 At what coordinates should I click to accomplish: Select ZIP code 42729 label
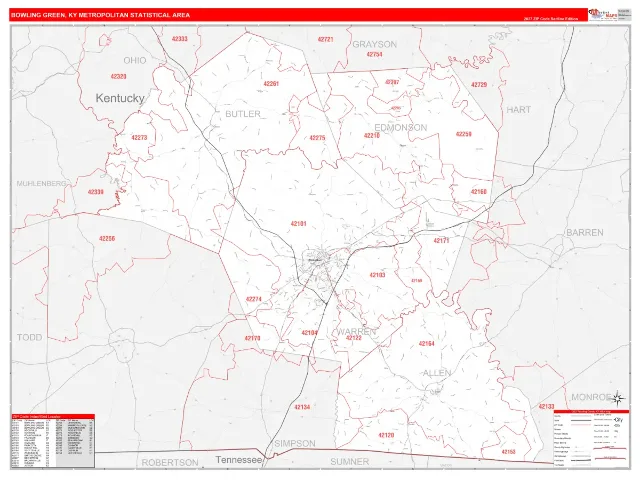point(479,84)
